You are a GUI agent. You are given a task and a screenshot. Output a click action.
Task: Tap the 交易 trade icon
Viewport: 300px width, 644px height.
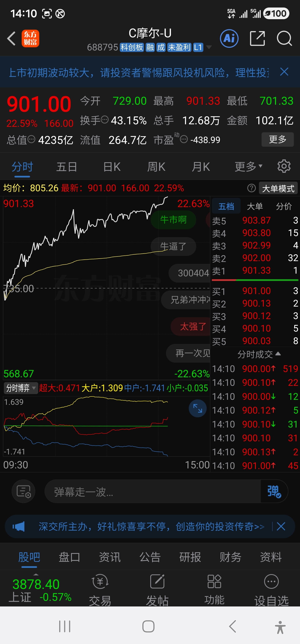click(100, 590)
